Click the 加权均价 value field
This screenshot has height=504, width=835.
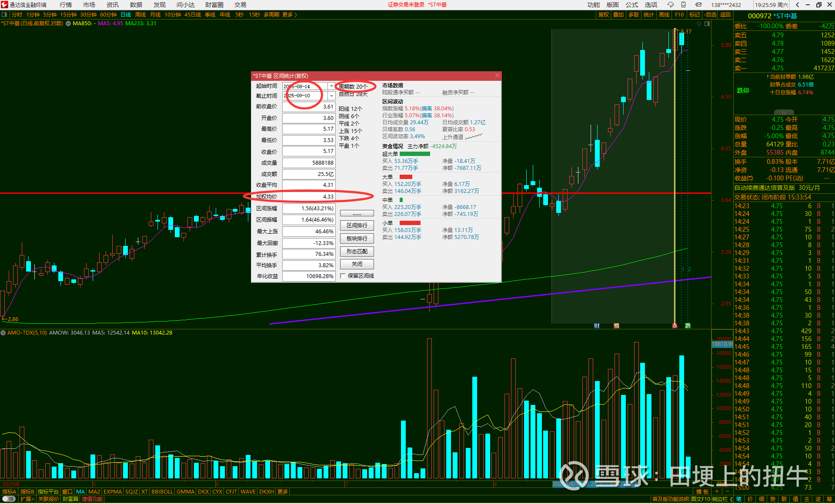(x=309, y=197)
